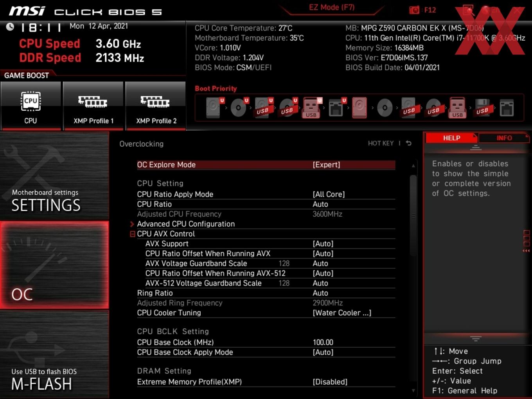Open the HOT KEY list
The width and height of the screenshot is (532, 399).
381,143
